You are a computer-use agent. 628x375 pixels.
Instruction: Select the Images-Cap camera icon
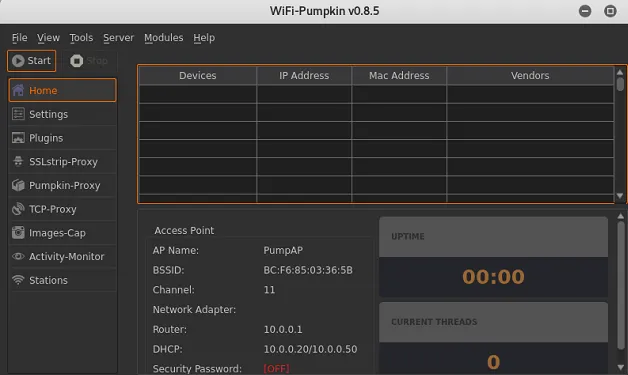pyautogui.click(x=18, y=232)
